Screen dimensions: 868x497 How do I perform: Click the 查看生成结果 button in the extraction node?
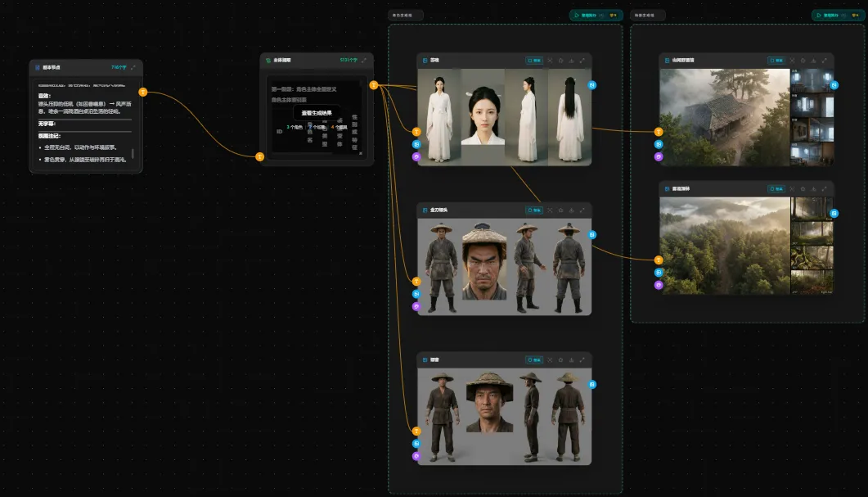click(x=317, y=113)
